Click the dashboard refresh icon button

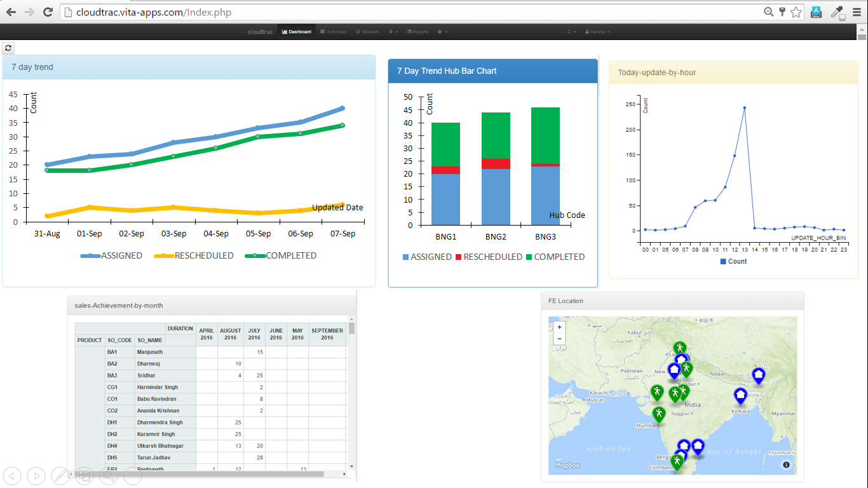8,48
